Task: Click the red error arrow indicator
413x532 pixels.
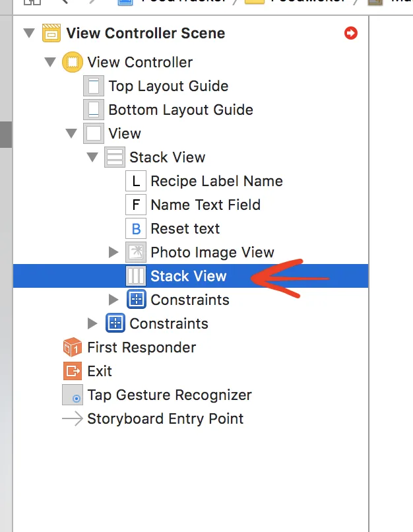Action: pyautogui.click(x=351, y=33)
